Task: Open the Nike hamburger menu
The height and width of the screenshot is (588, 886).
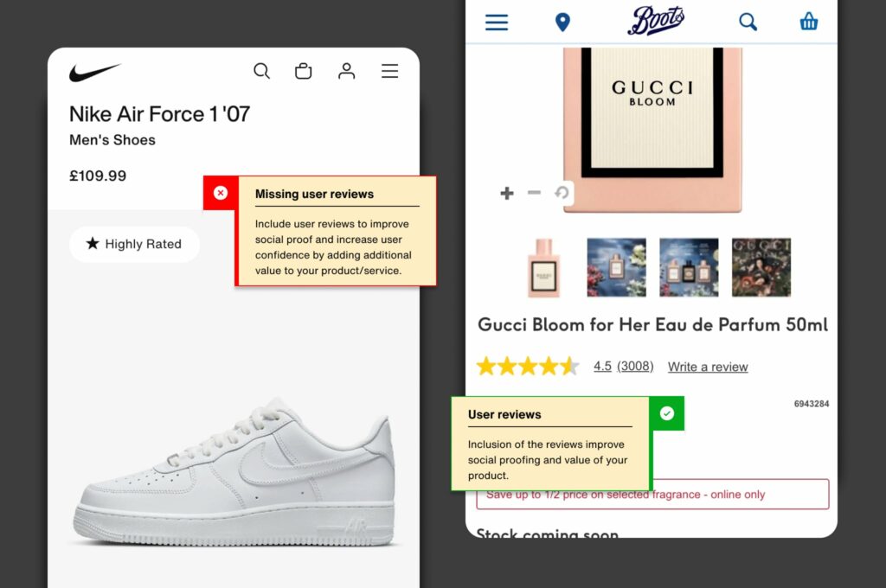Action: pos(389,71)
